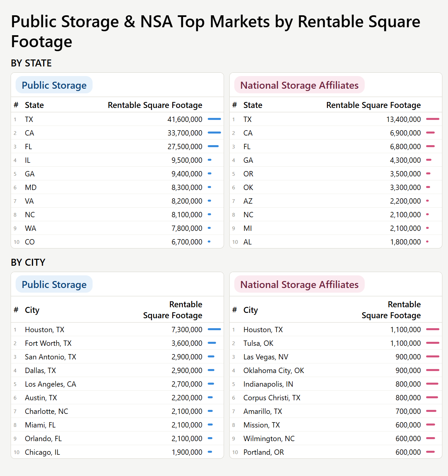Select the 'OR' state cell
Screen dimensions: 448x476
coord(248,174)
